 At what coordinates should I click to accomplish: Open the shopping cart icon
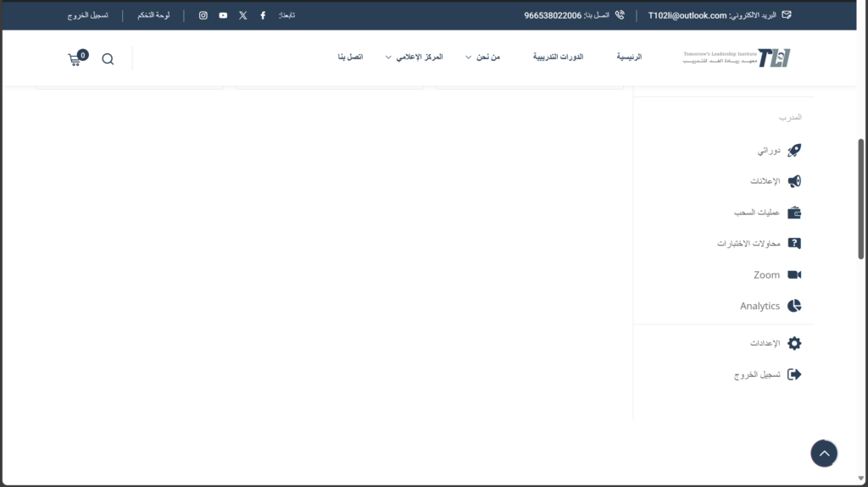click(76, 59)
